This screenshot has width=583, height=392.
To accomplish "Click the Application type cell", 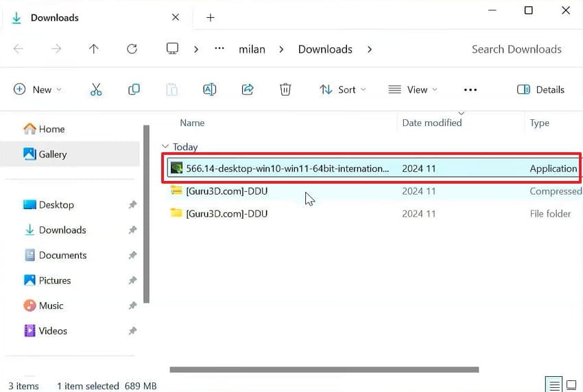I will [x=554, y=169].
